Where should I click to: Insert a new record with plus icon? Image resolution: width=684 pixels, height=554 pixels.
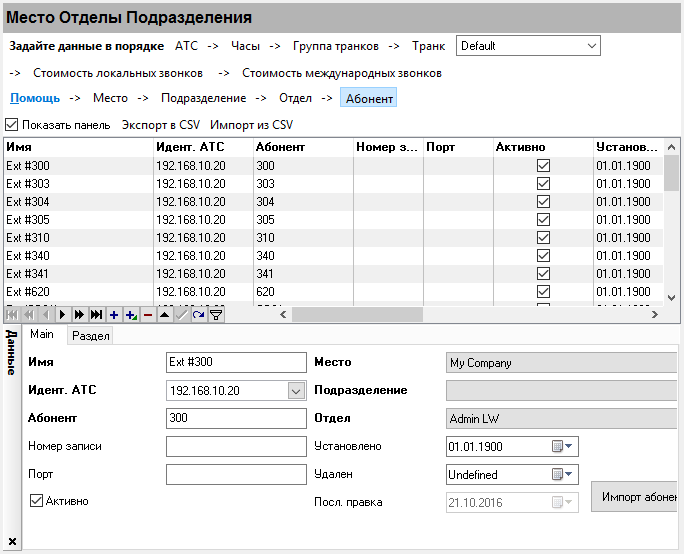click(113, 315)
